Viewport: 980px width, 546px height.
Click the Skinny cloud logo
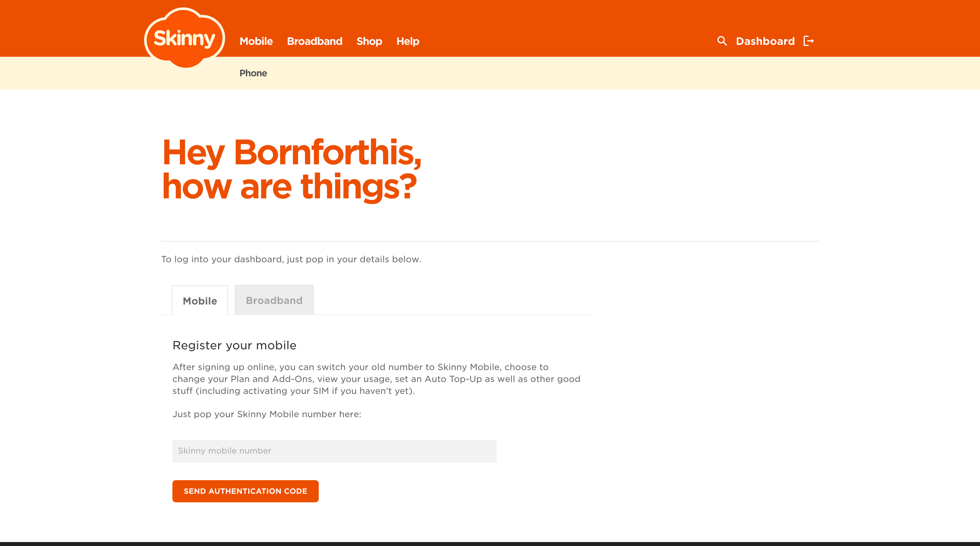[185, 38]
